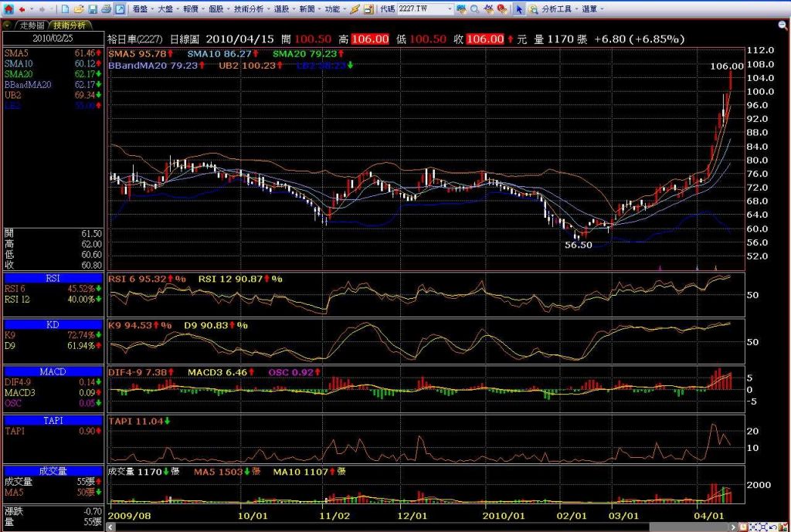The image size is (791, 532).
Task: Open the 看盤 menu
Action: tap(143, 9)
